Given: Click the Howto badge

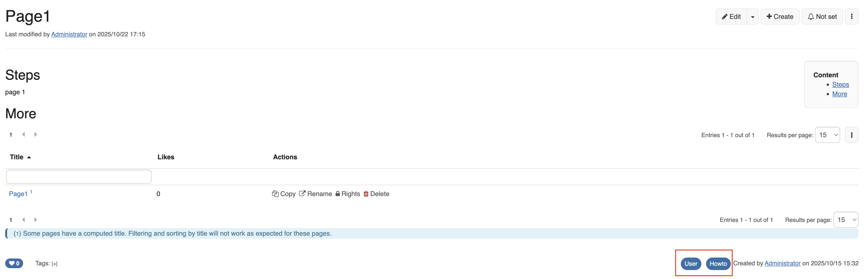Looking at the screenshot, I should coord(718,264).
